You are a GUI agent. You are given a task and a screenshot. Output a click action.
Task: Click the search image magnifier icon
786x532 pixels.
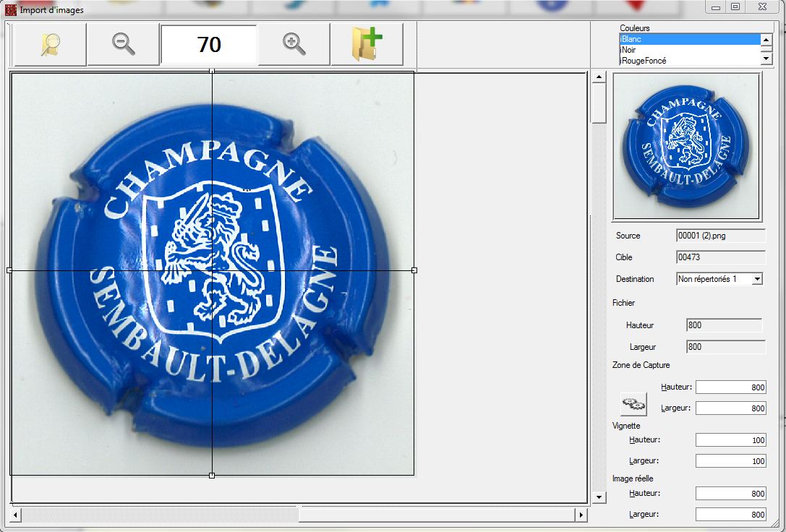coord(50,44)
